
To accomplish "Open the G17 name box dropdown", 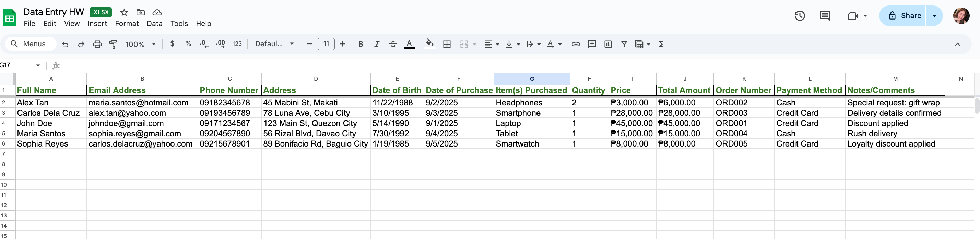I will (x=38, y=65).
